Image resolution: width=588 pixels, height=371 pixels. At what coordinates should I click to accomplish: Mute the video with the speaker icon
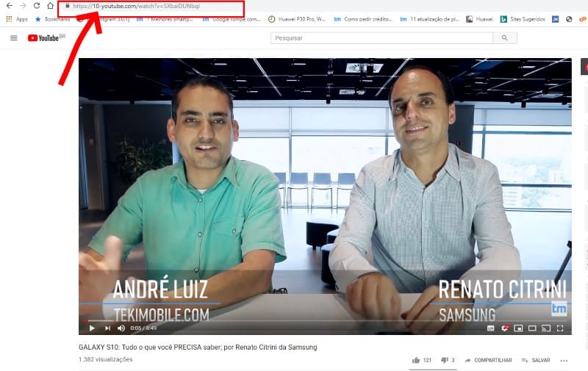(121, 328)
